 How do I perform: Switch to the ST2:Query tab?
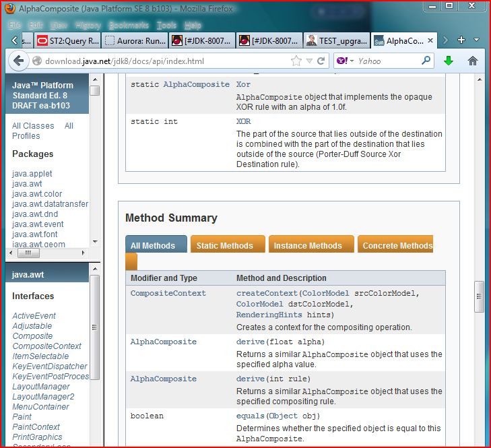(67, 40)
